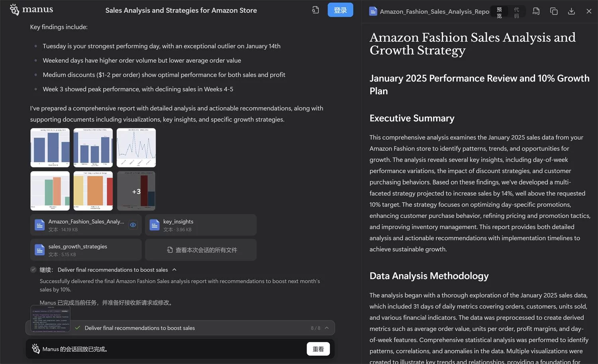Switch to the 代码 code tab
This screenshot has height=364, width=598.
[516, 12]
